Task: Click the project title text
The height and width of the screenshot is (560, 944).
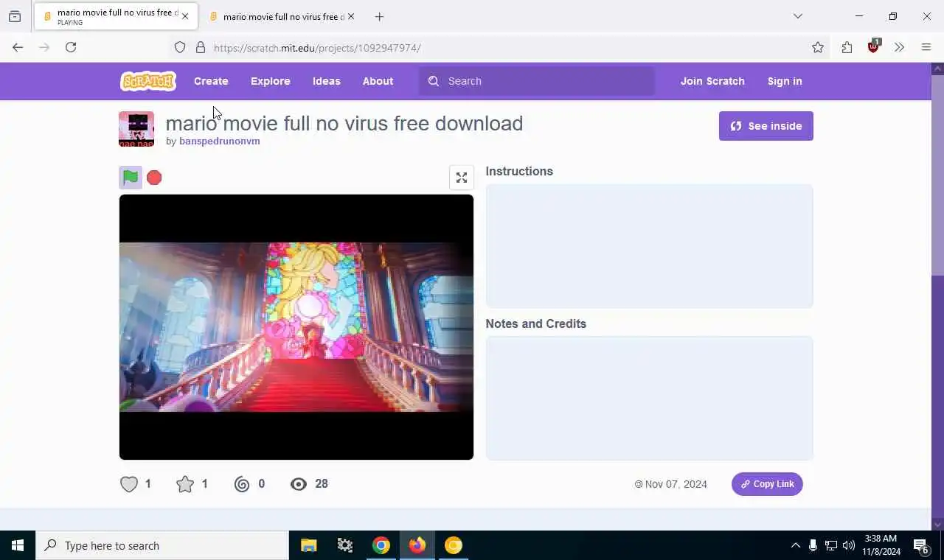Action: pos(344,123)
